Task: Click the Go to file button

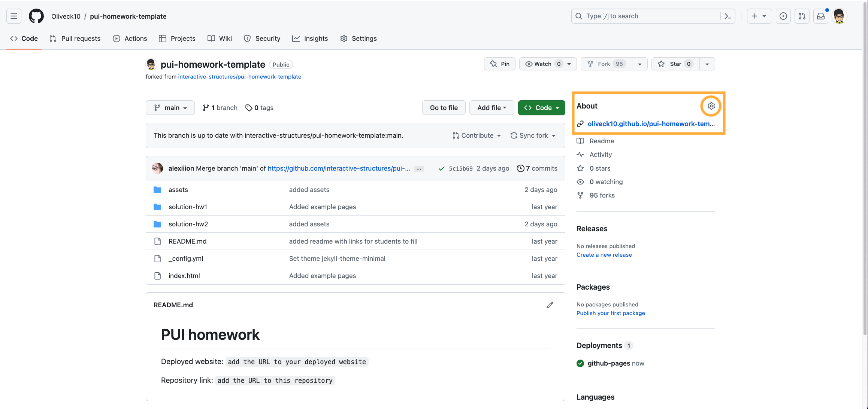Action: pos(444,108)
